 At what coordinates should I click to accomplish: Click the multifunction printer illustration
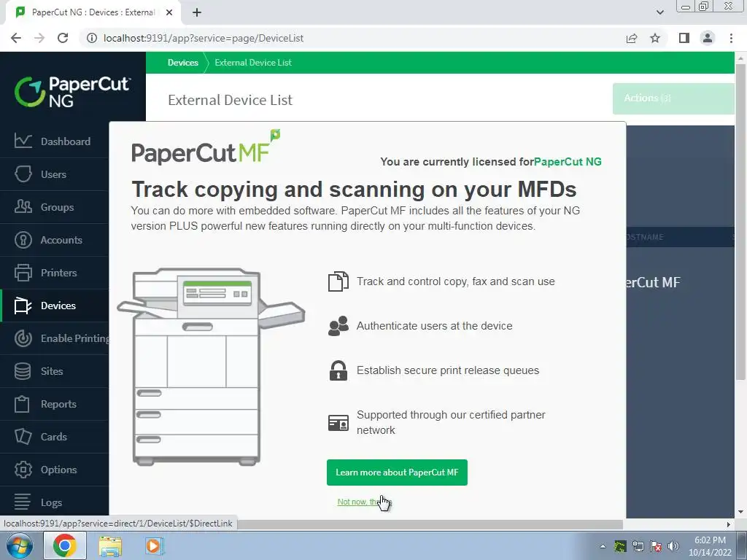coord(211,367)
